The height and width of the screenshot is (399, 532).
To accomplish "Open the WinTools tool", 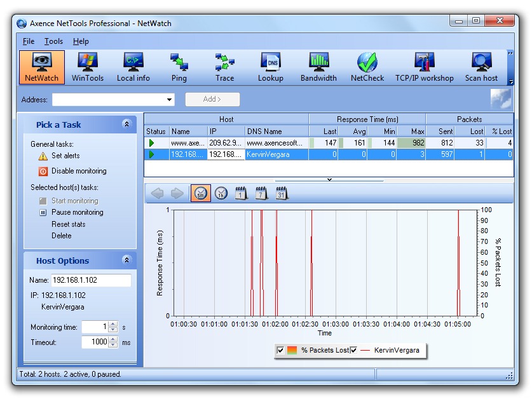I will coord(88,67).
